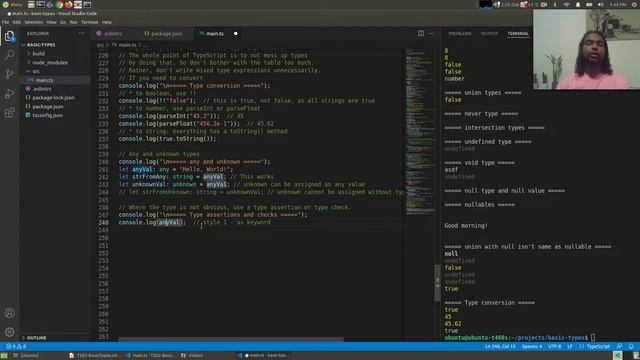Open the Terminal menu

click(90, 22)
